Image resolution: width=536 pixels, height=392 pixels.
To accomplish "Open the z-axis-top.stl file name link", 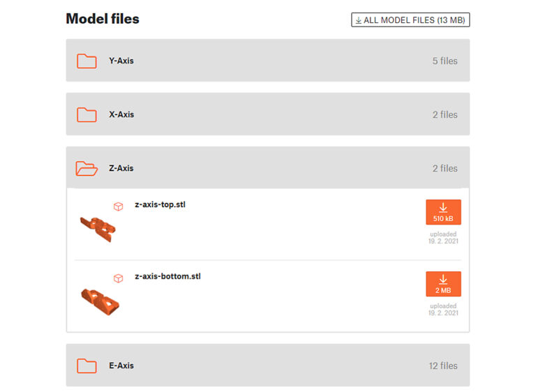I will click(x=161, y=204).
